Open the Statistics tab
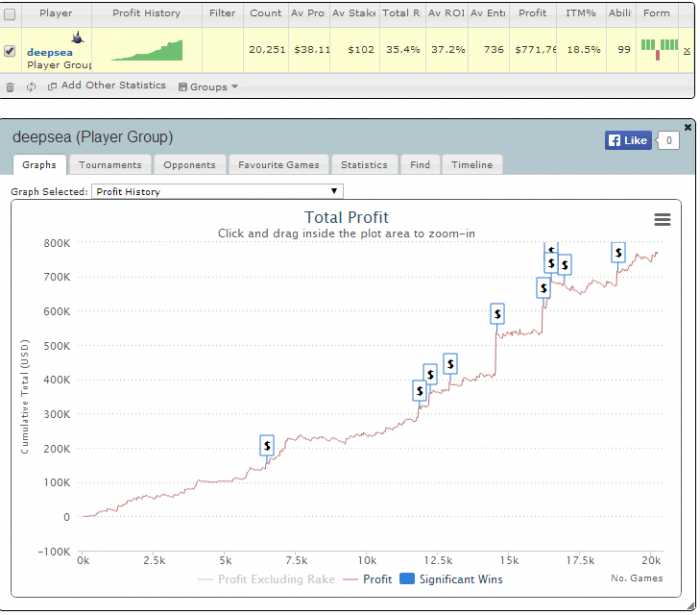700x615 pixels. pos(364,165)
